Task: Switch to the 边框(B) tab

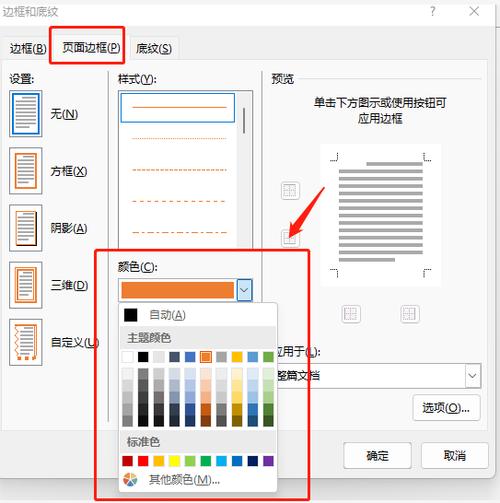Action: [x=28, y=49]
